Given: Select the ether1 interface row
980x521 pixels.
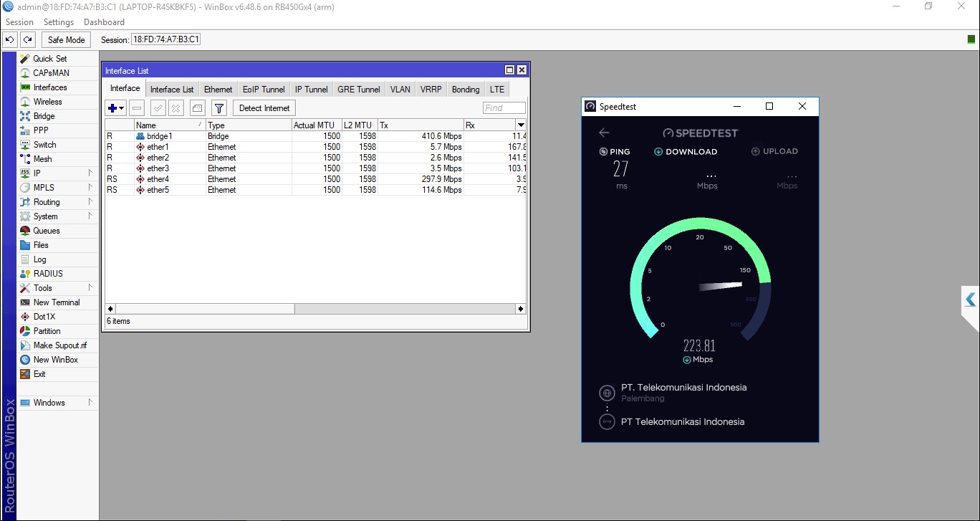Looking at the screenshot, I should (316, 147).
